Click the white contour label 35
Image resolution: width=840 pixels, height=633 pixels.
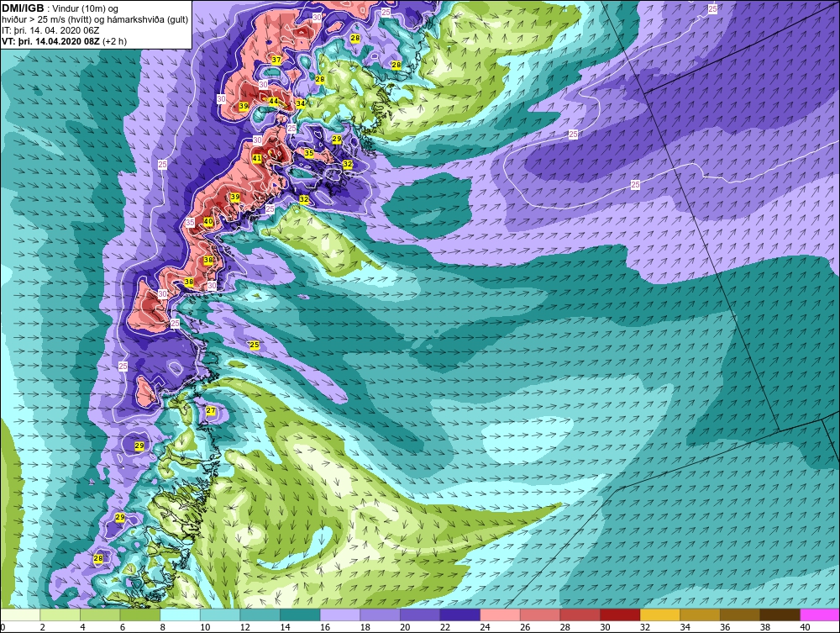tap(190, 222)
